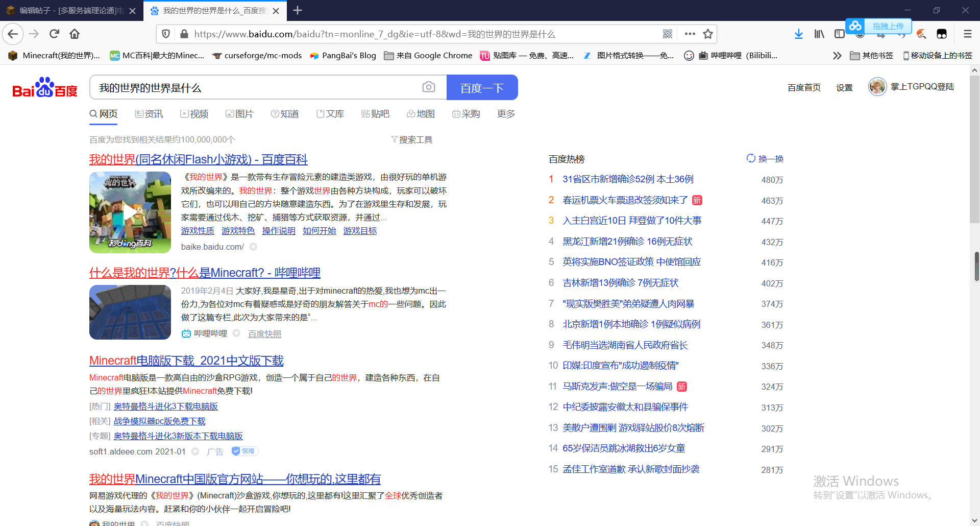
Task: Click the 拖拽上传 upload button
Action: (888, 26)
